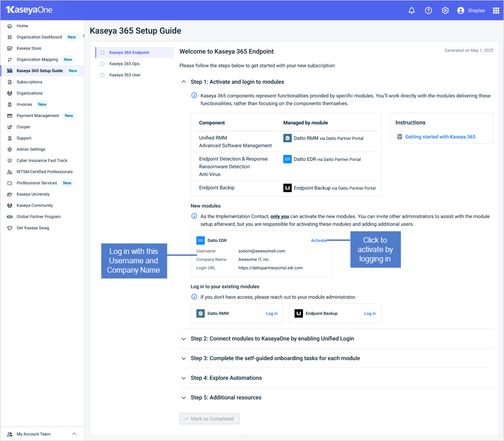504x441 pixels.
Task: Expand the My Account Team chevron
Action: click(x=74, y=434)
